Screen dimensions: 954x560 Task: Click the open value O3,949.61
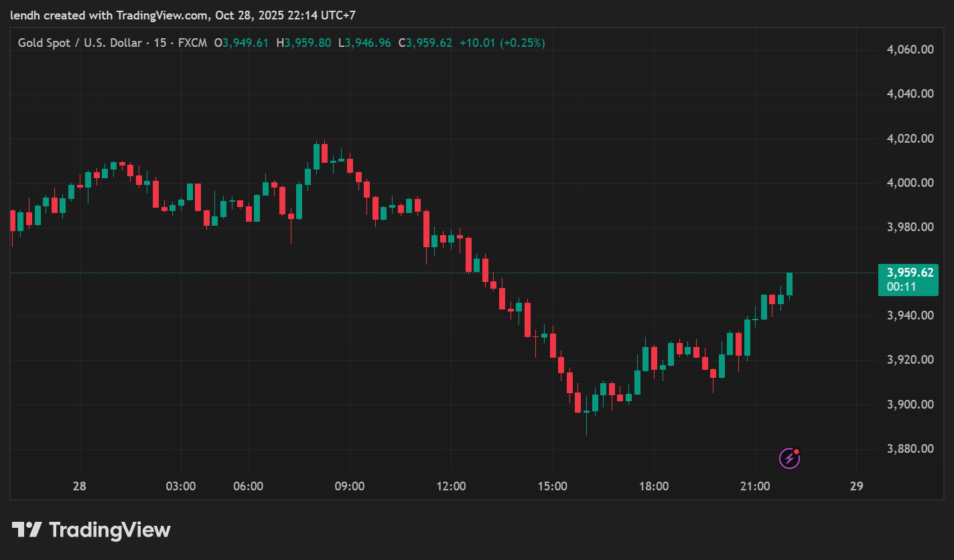(x=241, y=43)
